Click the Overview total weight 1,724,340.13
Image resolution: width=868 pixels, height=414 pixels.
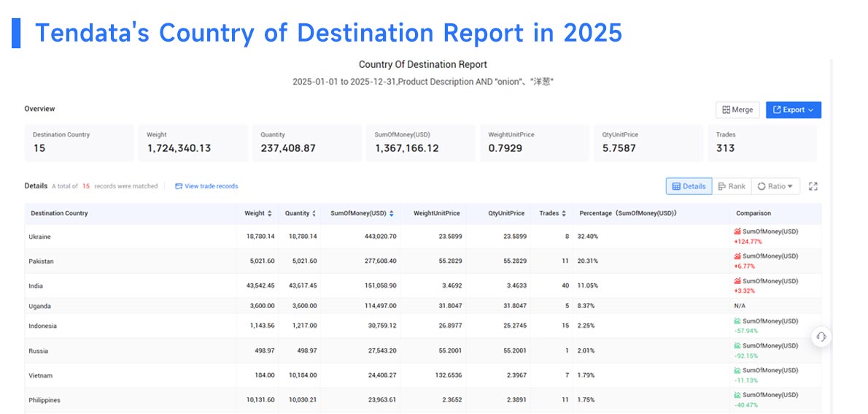pyautogui.click(x=179, y=148)
